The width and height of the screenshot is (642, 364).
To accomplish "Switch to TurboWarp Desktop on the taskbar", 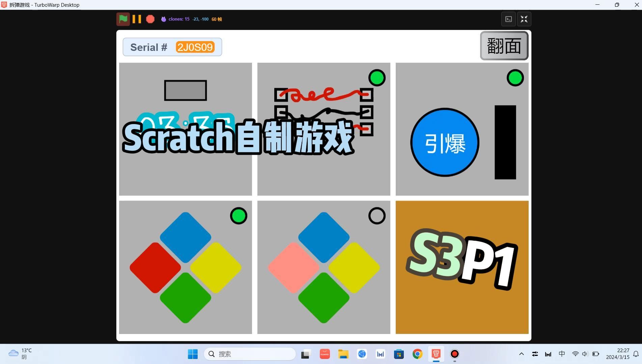I will [x=436, y=354].
